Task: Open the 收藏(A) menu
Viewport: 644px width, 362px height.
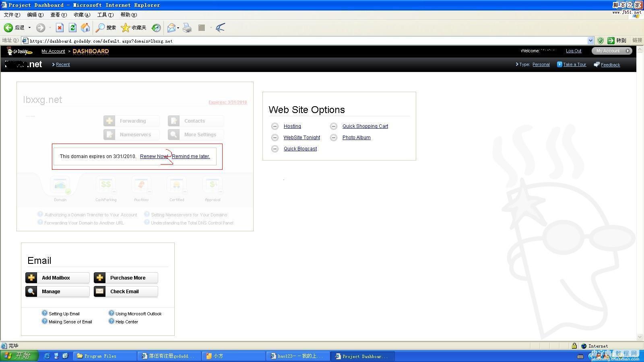Action: point(82,14)
